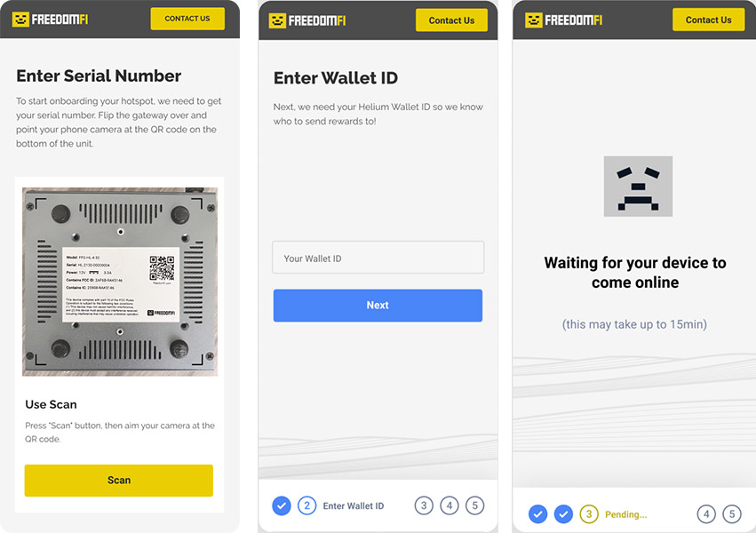Viewport: 756px width, 533px height.
Task: Select the completed step 1 checkmark on the Wallet ID screen
Action: coord(282,505)
